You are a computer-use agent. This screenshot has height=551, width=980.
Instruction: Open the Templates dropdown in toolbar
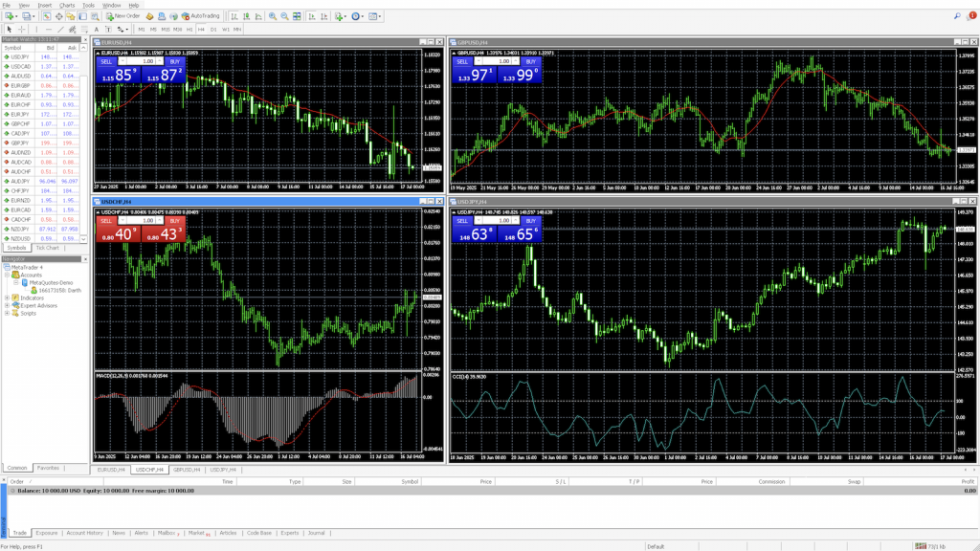coord(374,16)
